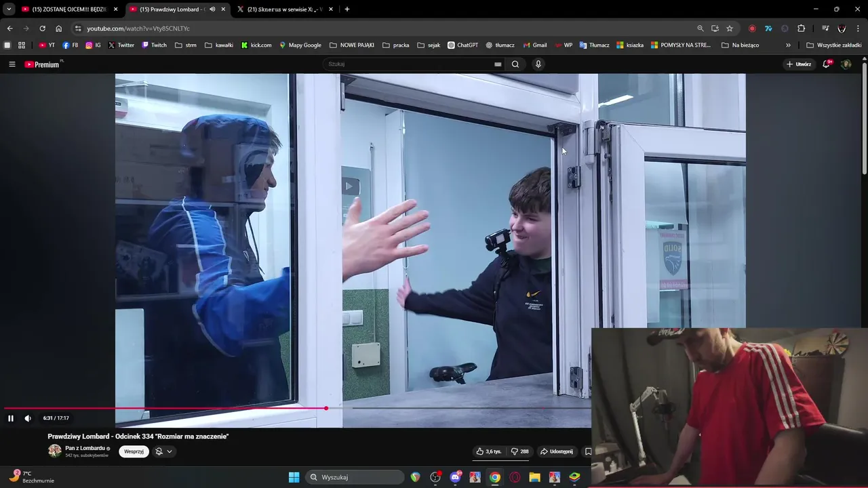
Task: Open the Twitch bookmark
Action: (155, 45)
